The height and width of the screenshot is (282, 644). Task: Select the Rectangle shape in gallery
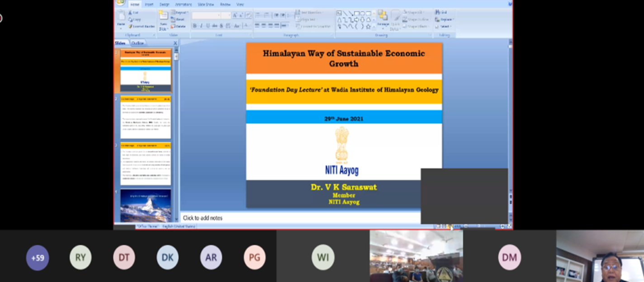coord(357,13)
